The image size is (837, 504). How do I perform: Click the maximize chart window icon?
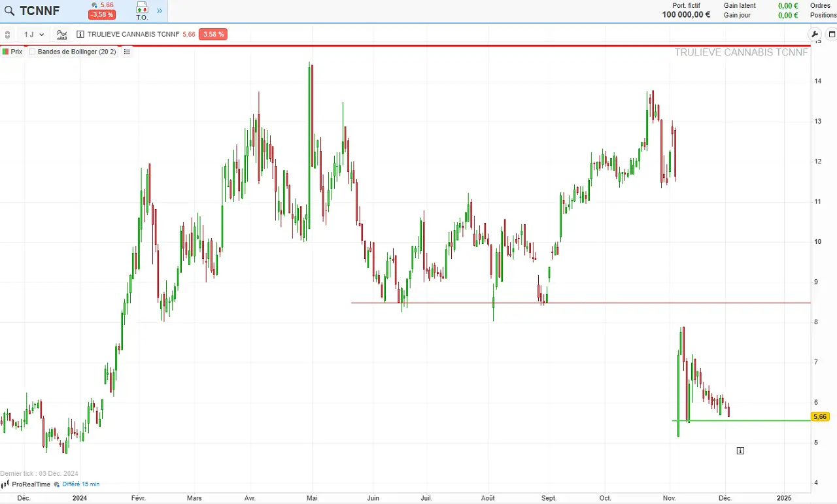pos(831,35)
